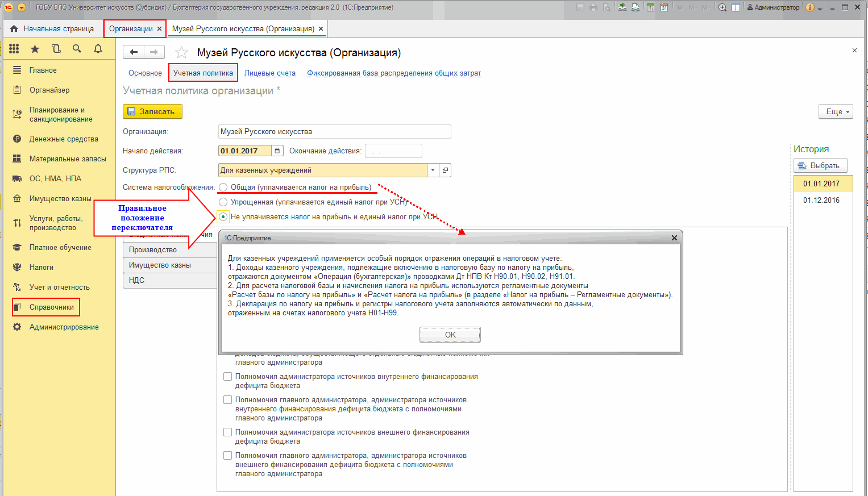The width and height of the screenshot is (868, 496).
Task: Open notifications bell icon
Action: coord(98,49)
